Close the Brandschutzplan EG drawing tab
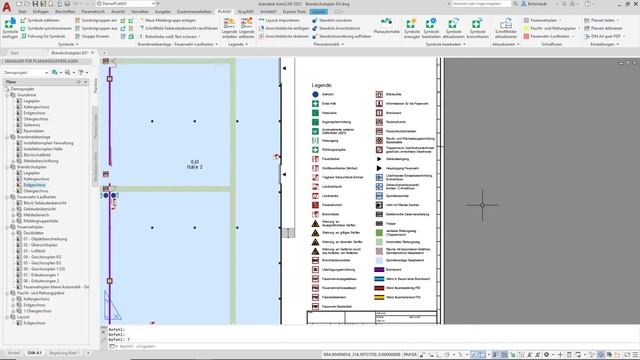The width and height of the screenshot is (640, 360). [93, 53]
